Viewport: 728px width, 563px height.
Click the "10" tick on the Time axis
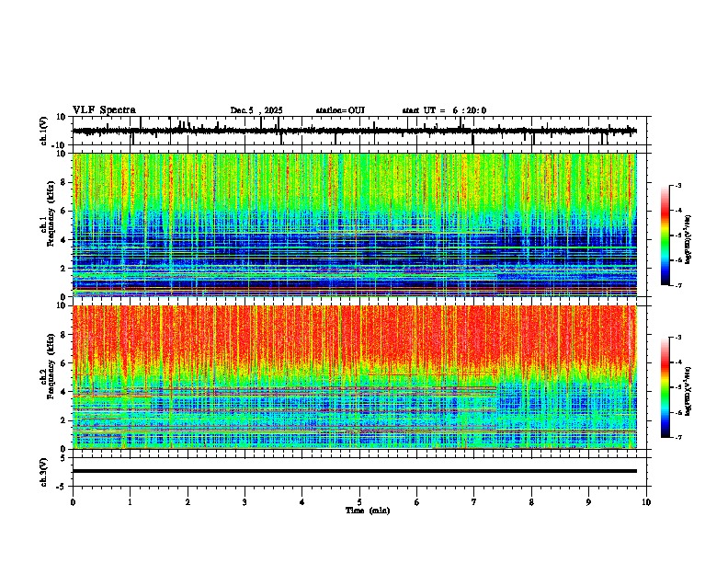click(646, 502)
